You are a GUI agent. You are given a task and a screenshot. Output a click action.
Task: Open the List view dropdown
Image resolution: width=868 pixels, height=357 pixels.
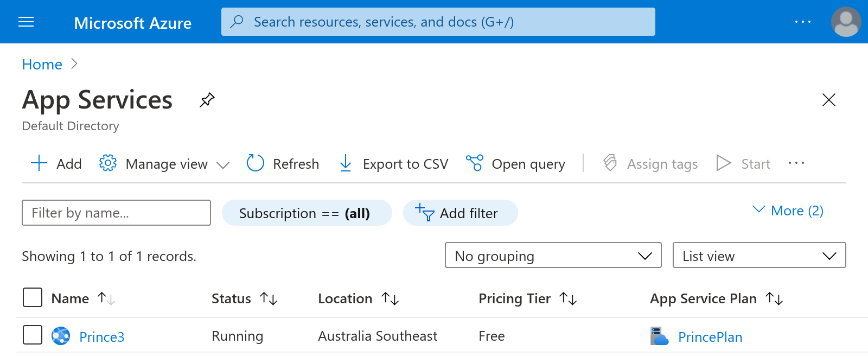click(x=759, y=255)
